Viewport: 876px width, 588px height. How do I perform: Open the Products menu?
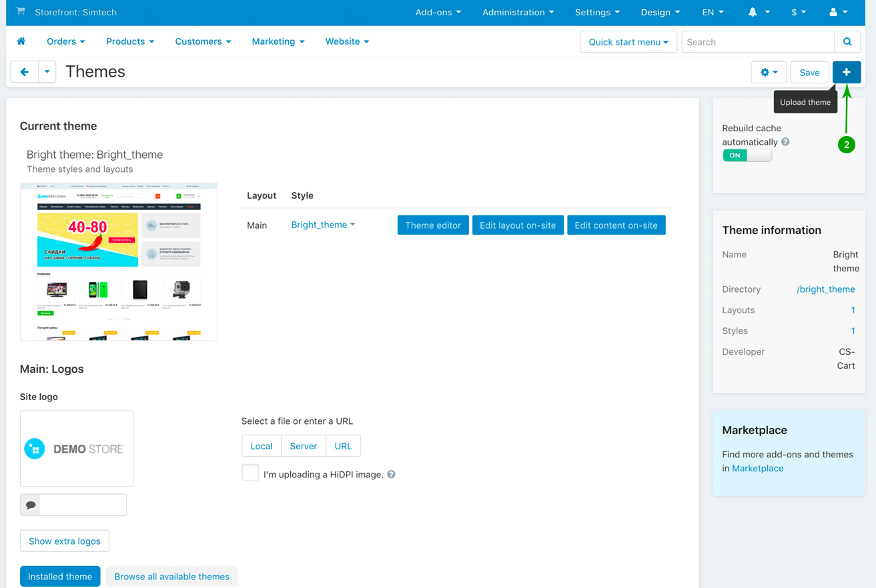(x=130, y=41)
